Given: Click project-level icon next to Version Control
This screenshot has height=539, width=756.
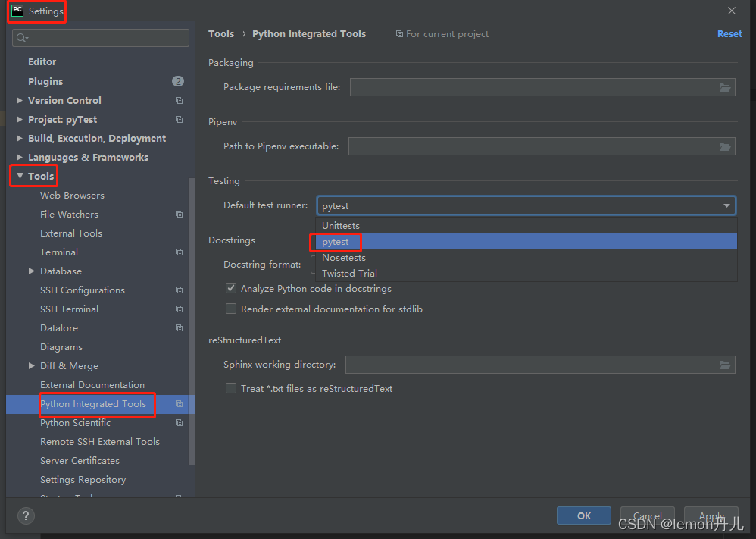Looking at the screenshot, I should pos(179,100).
